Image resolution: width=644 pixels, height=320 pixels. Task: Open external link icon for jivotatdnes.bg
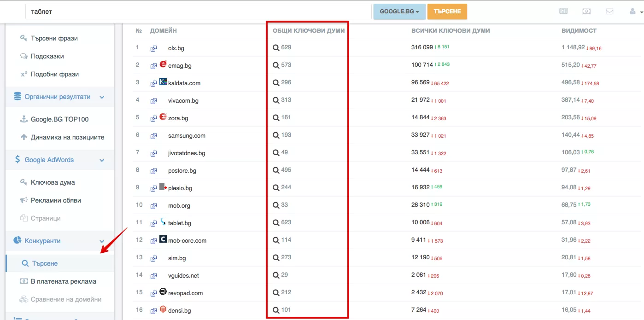[153, 153]
